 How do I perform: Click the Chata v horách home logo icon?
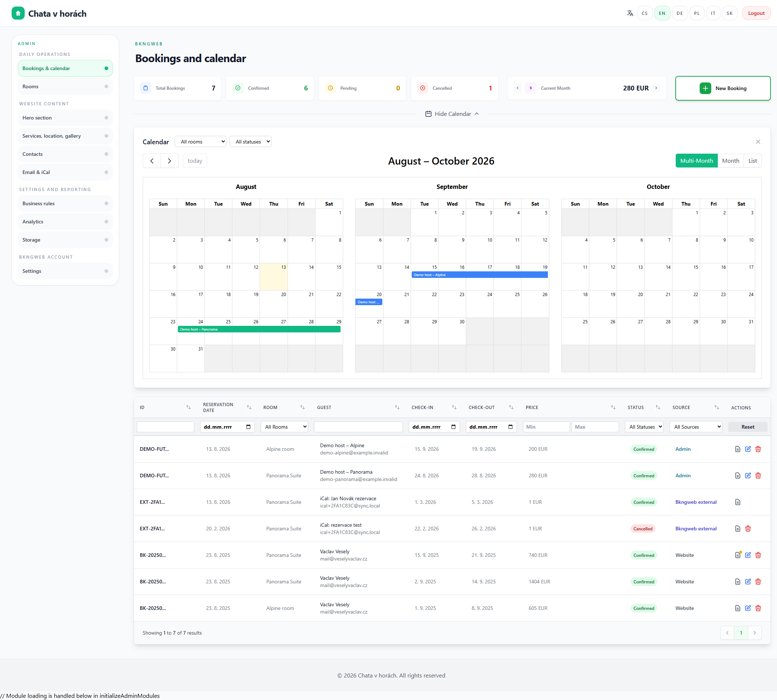click(18, 13)
